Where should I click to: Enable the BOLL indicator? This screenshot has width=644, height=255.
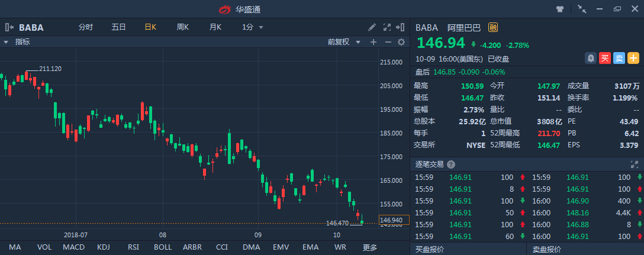[x=163, y=247]
